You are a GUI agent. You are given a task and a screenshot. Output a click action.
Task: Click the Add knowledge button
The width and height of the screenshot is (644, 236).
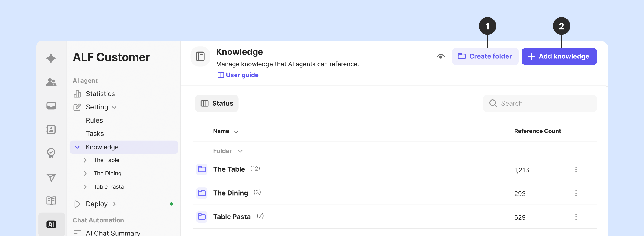(559, 57)
